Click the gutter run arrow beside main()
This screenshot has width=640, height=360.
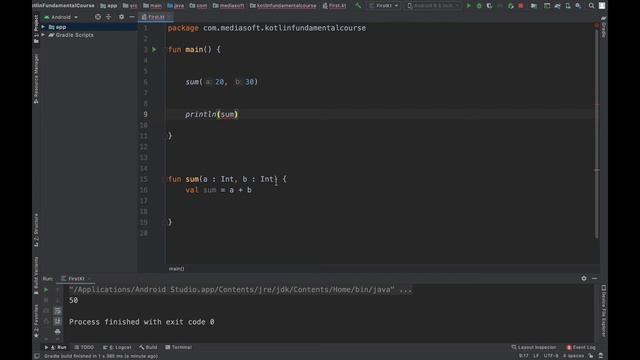point(154,49)
